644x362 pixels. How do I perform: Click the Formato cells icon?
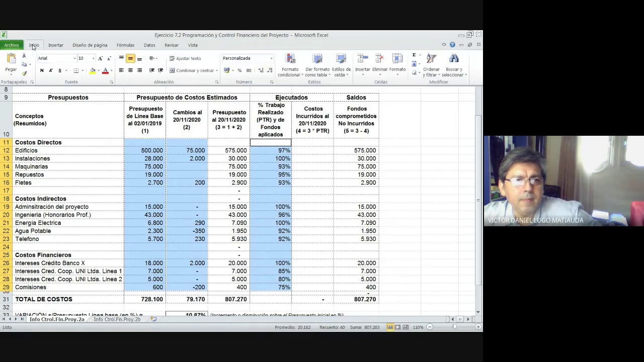click(x=397, y=59)
